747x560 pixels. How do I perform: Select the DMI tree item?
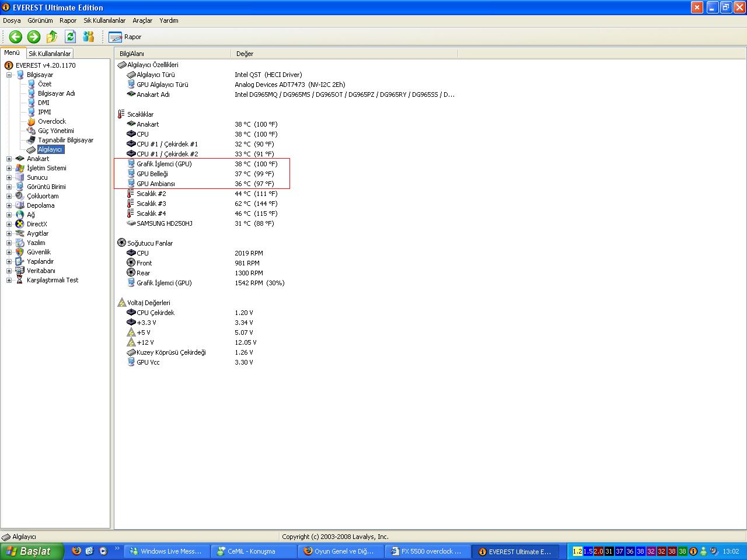coord(43,103)
